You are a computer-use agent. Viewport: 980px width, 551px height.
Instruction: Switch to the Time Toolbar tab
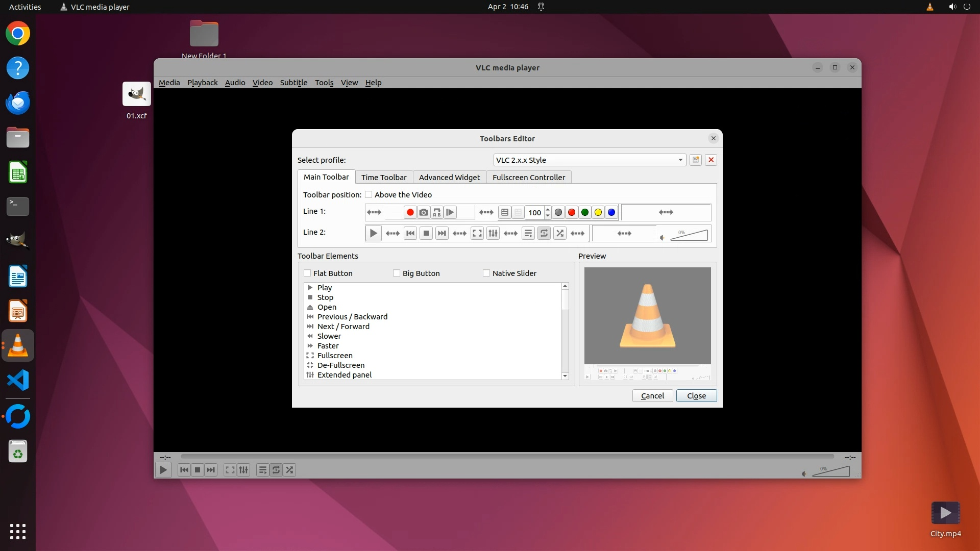coord(384,177)
